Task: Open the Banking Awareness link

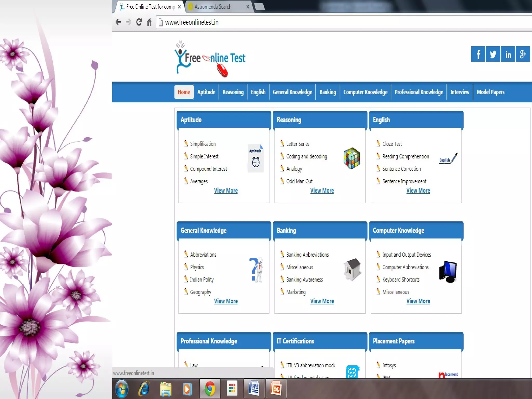Action: click(x=304, y=280)
